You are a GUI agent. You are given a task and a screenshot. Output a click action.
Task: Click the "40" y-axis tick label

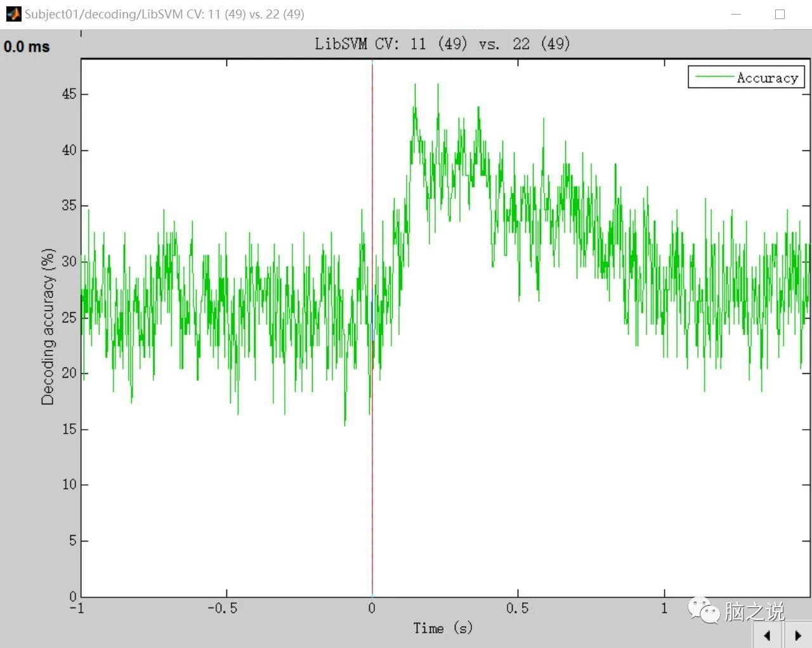click(69, 150)
